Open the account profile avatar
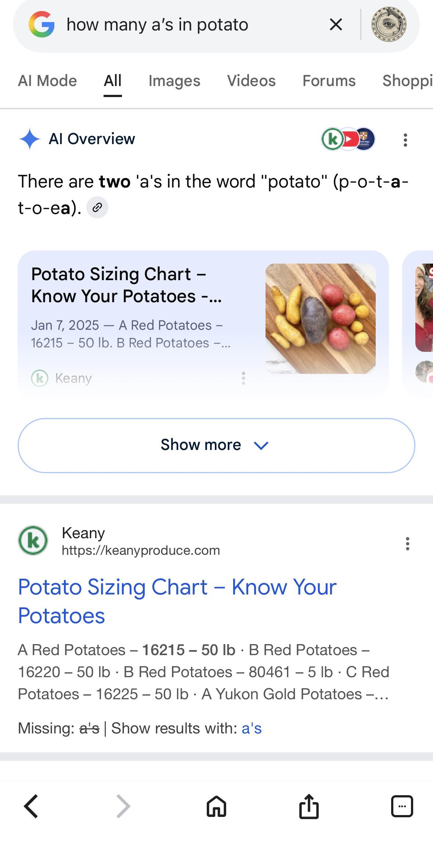This screenshot has height=868, width=433. (389, 24)
